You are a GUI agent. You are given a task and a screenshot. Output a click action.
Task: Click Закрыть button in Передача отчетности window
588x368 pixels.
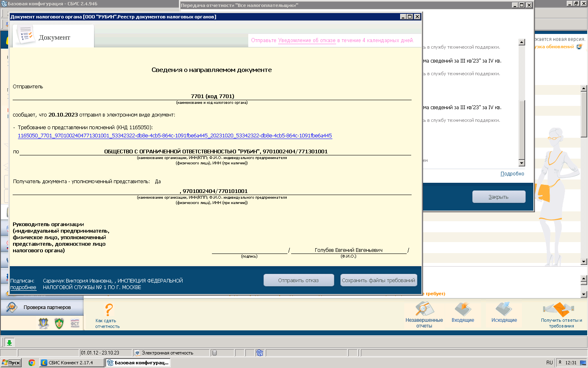(x=499, y=197)
